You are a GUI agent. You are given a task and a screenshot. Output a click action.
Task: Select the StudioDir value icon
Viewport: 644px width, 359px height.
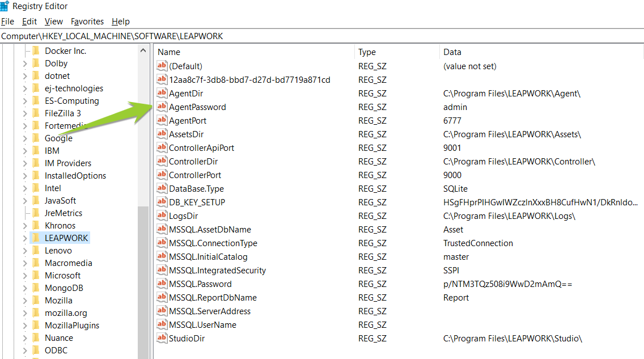(x=162, y=339)
